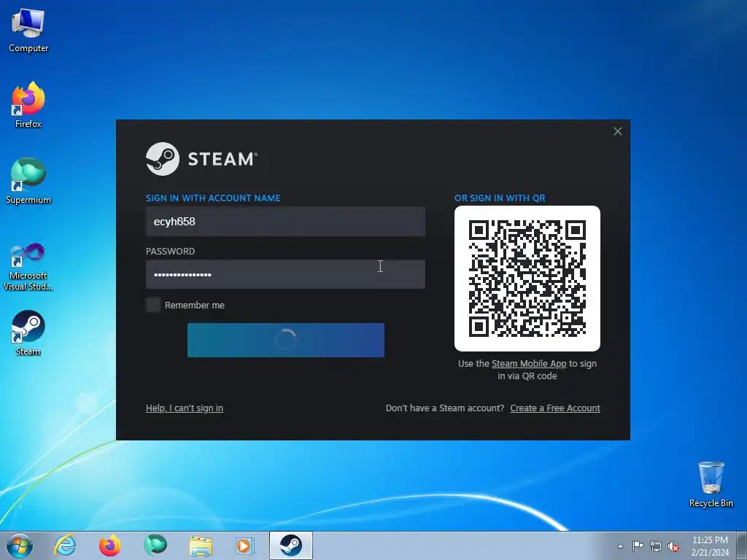Open the network status tray icon
The image size is (747, 560).
click(x=656, y=546)
